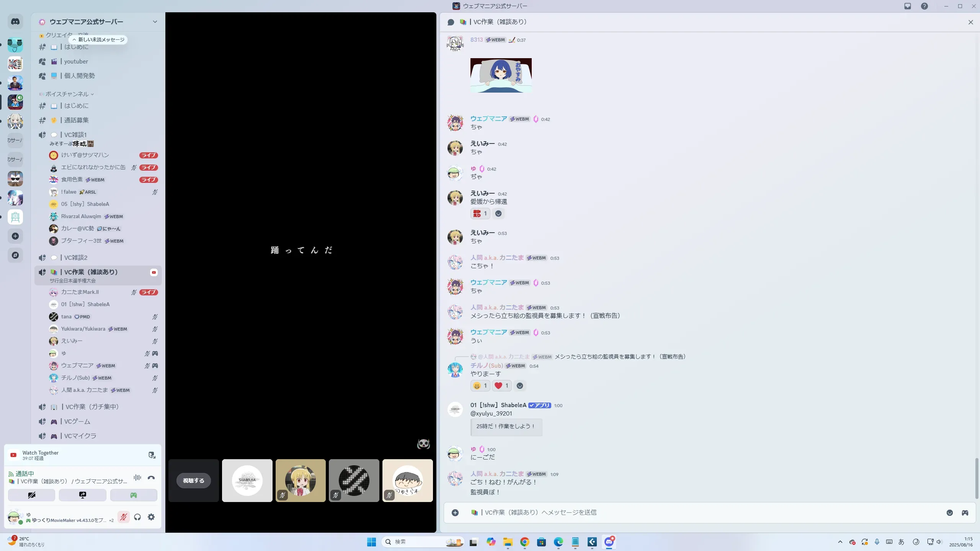Type in VC作業 message input field
980x551 pixels.
point(689,513)
